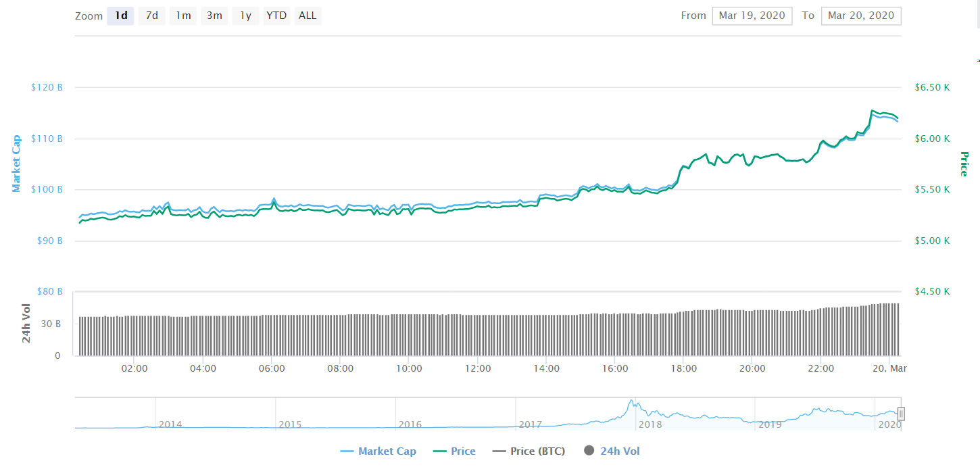Click the vertical Market Cap axis title

17,163
